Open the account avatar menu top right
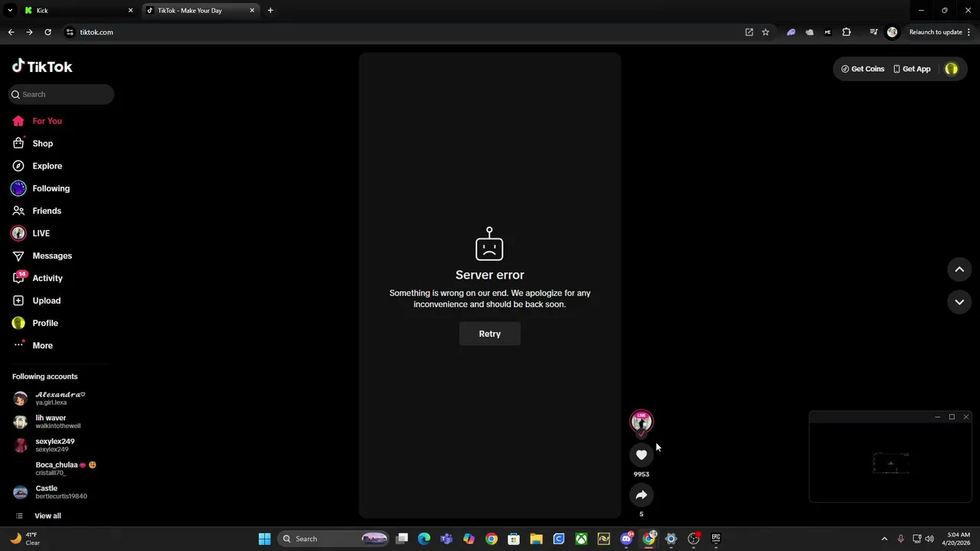This screenshot has width=980, height=551. [952, 69]
